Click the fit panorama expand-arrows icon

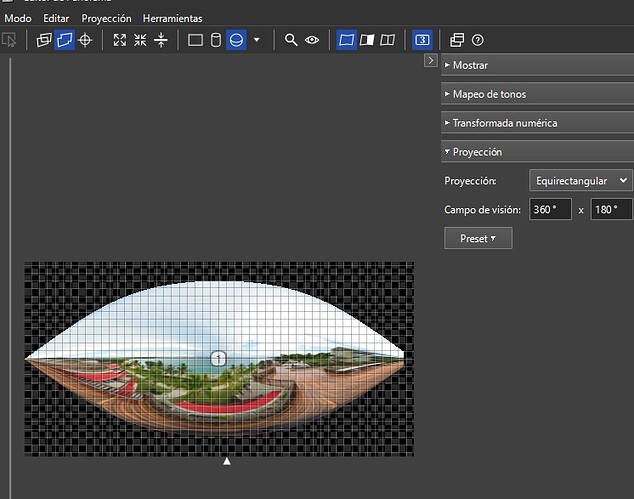(120, 40)
